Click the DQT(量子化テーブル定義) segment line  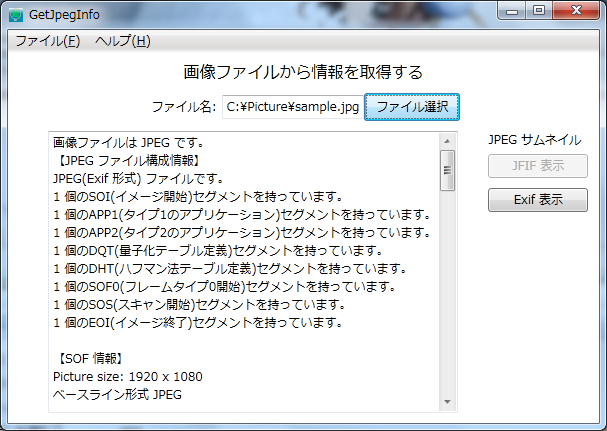218,251
